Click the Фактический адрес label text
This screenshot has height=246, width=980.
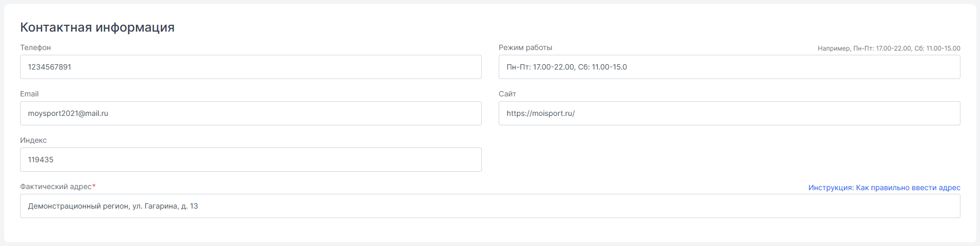pyautogui.click(x=56, y=186)
